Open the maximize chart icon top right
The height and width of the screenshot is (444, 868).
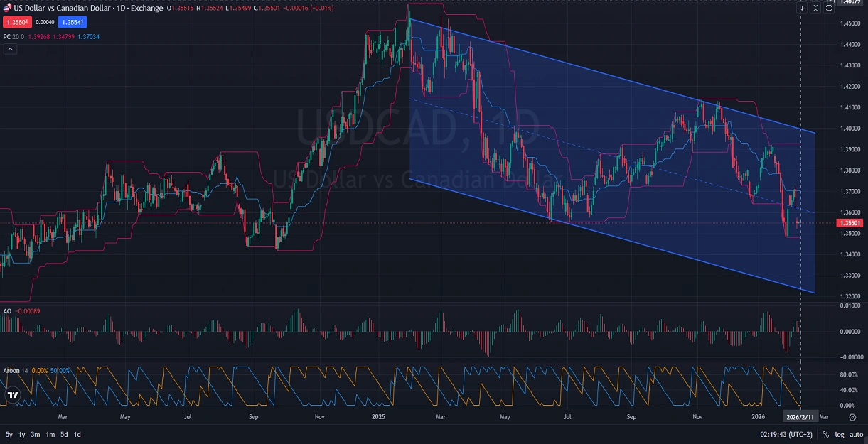pos(828,8)
